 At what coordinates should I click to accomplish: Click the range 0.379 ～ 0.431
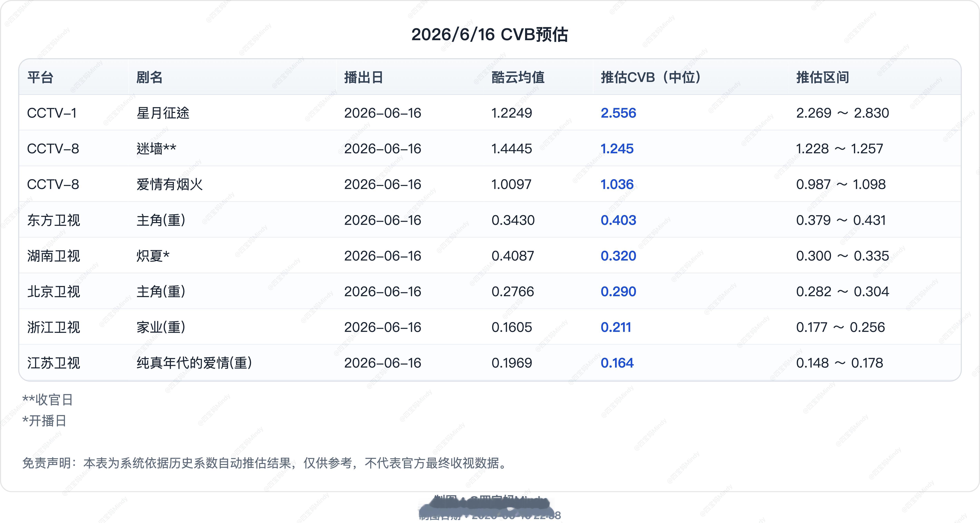(841, 220)
